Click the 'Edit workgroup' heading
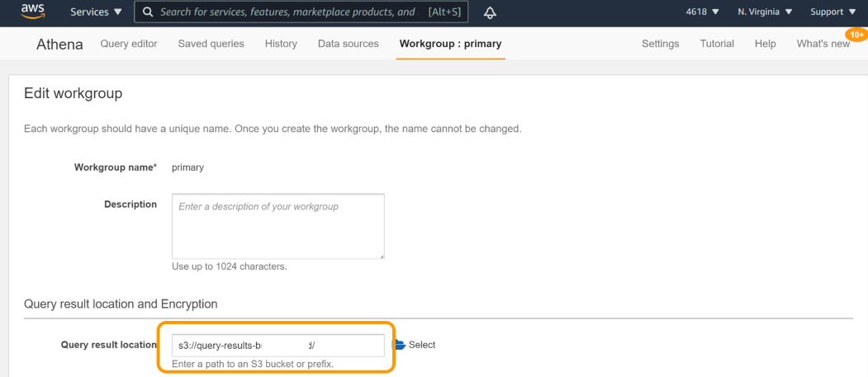Image resolution: width=868 pixels, height=377 pixels. 73,93
